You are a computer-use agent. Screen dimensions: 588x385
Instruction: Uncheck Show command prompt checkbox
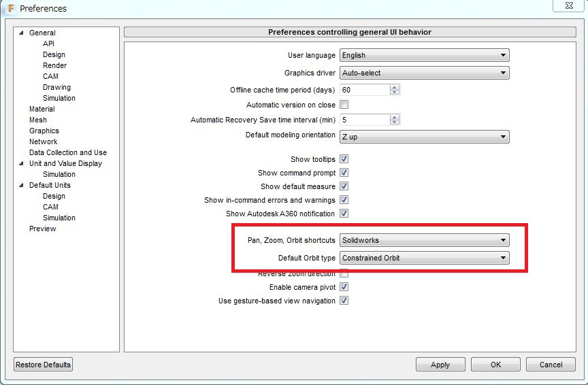(x=344, y=173)
